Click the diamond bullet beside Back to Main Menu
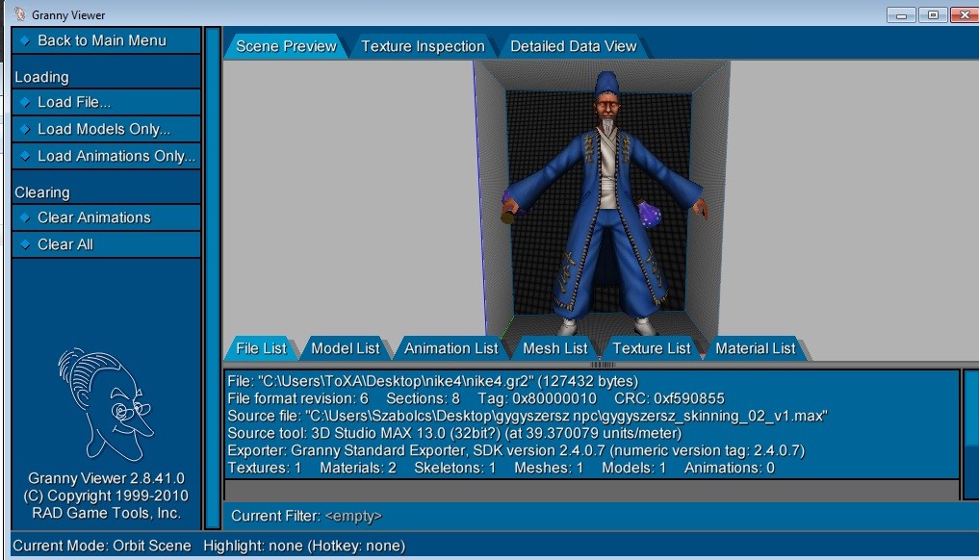 [x=25, y=40]
